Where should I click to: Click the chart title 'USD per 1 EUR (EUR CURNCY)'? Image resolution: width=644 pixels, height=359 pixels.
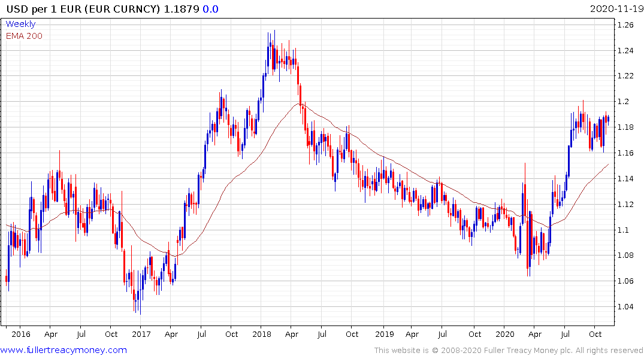[x=83, y=9]
